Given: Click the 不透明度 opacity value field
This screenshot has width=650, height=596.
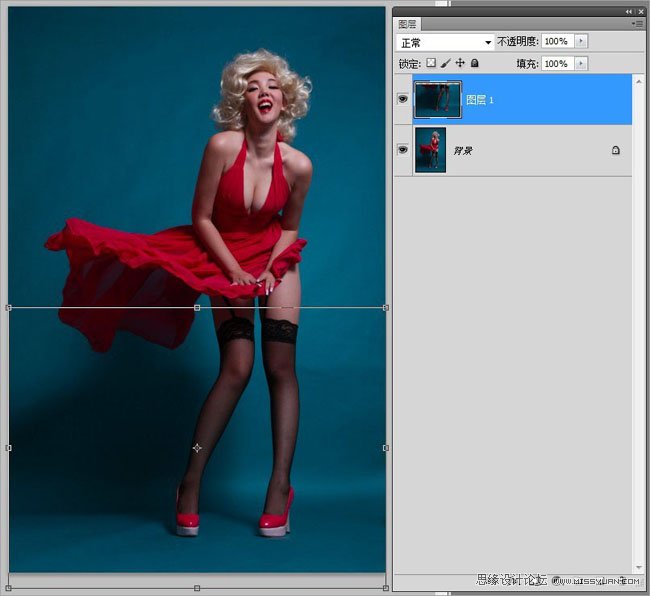Looking at the screenshot, I should [x=557, y=41].
